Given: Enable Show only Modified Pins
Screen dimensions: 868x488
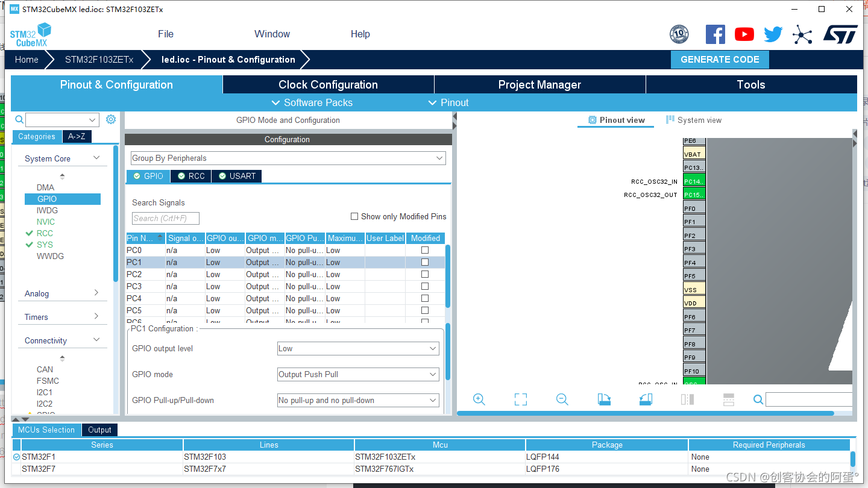Looking at the screenshot, I should pyautogui.click(x=354, y=216).
